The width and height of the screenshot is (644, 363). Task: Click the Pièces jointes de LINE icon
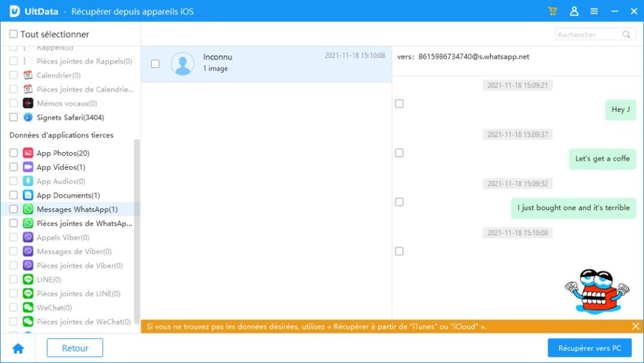28,294
